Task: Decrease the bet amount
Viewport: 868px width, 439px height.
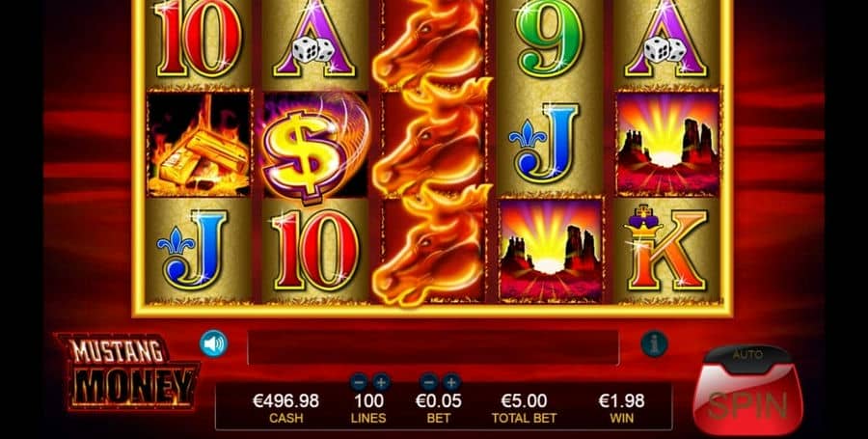Action: [x=429, y=382]
